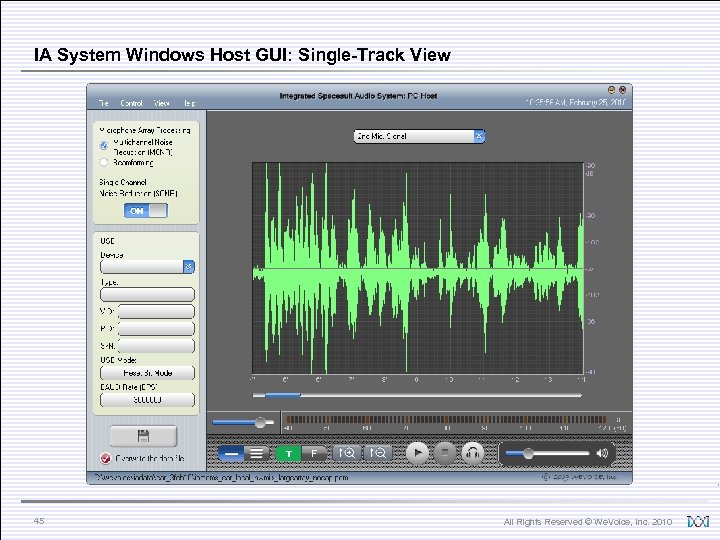The width and height of the screenshot is (720, 540).
Task: Click the Microphone Array Processing heading
Action: tap(145, 130)
